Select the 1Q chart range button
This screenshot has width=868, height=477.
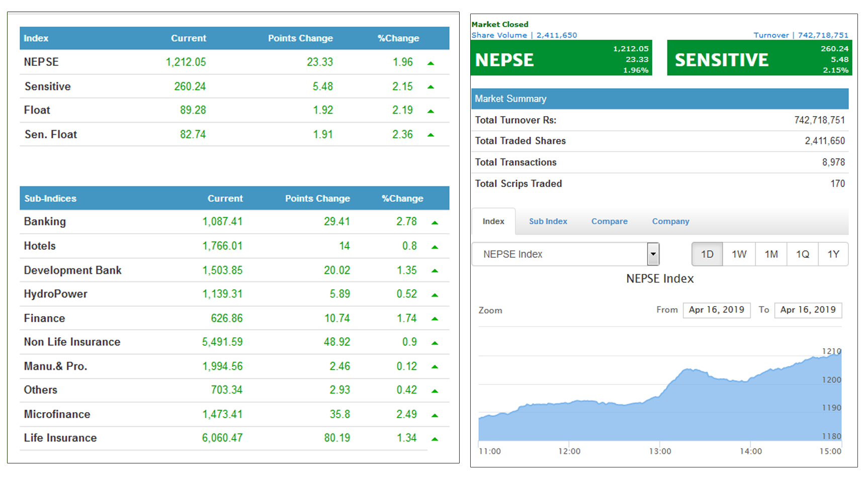[x=803, y=254]
